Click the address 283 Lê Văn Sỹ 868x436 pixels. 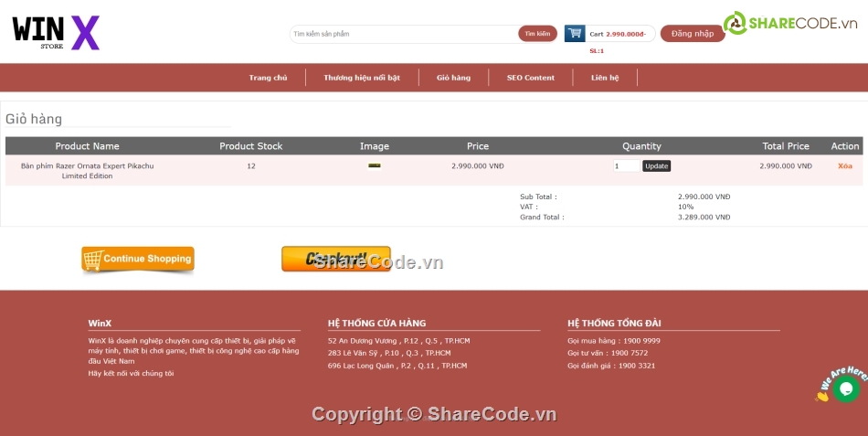pos(389,353)
